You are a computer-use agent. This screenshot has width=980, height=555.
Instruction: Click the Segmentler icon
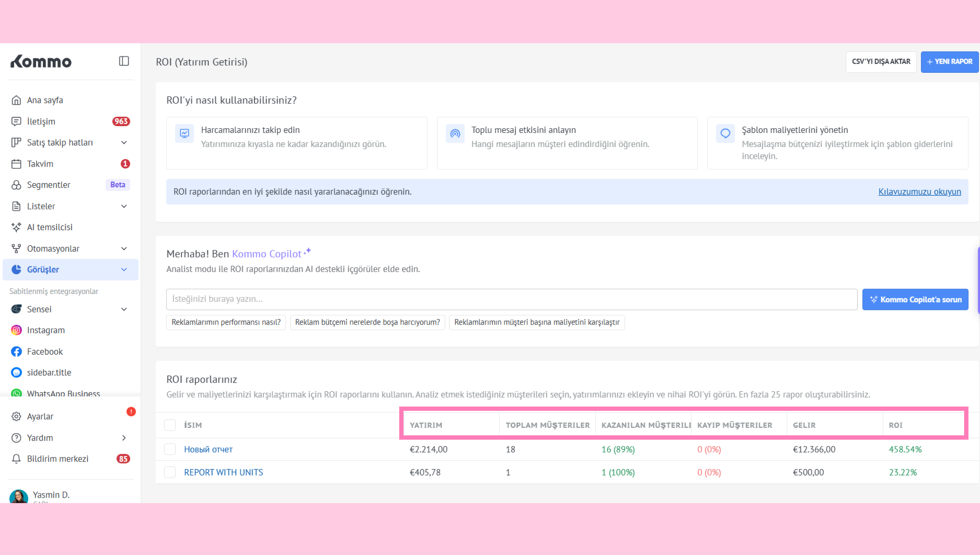tap(16, 185)
